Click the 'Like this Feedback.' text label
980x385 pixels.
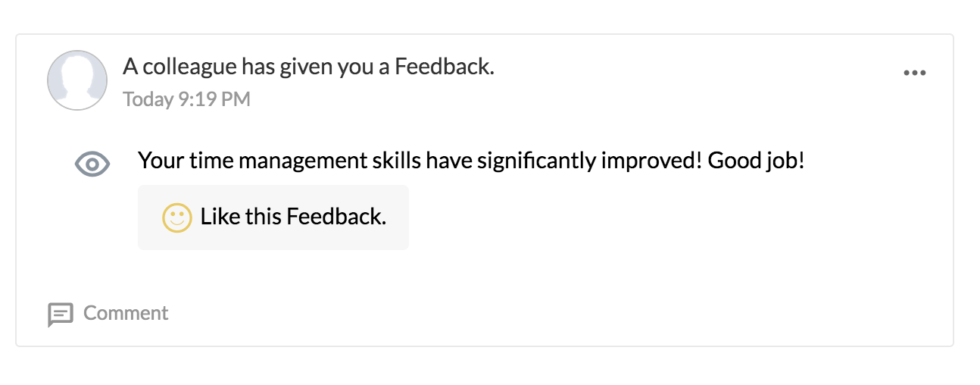click(293, 217)
